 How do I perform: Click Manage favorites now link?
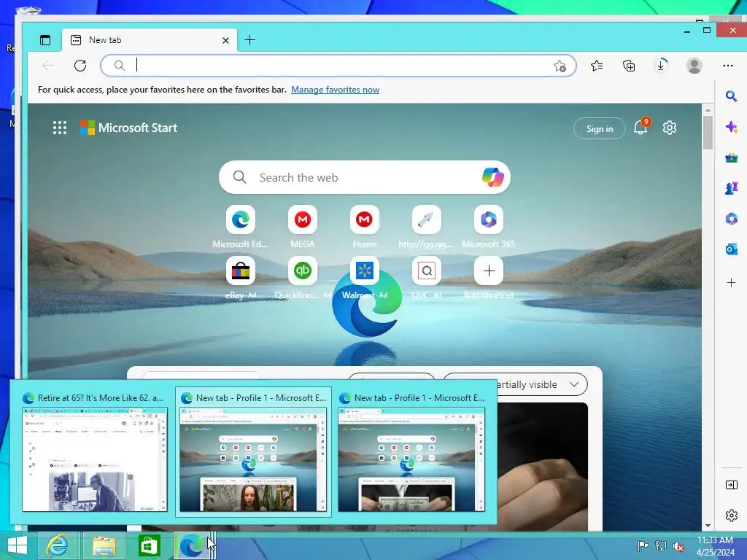click(335, 90)
